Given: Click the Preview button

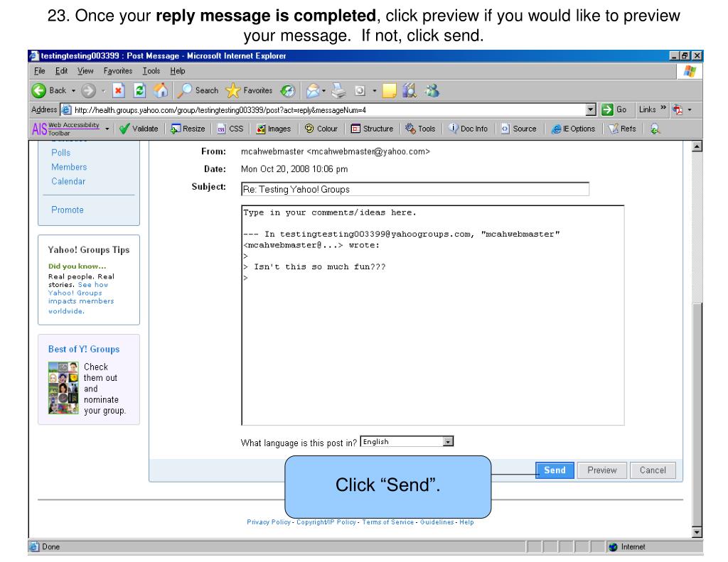Looking at the screenshot, I should [x=602, y=470].
